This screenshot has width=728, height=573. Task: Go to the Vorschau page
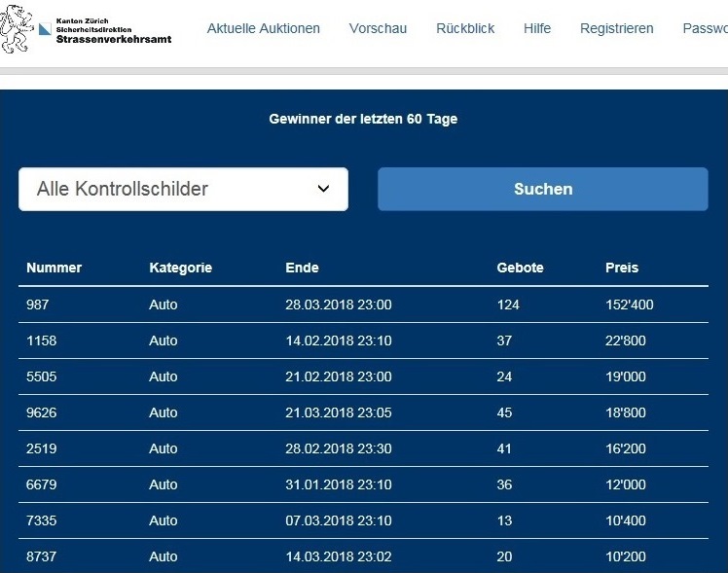click(x=378, y=28)
